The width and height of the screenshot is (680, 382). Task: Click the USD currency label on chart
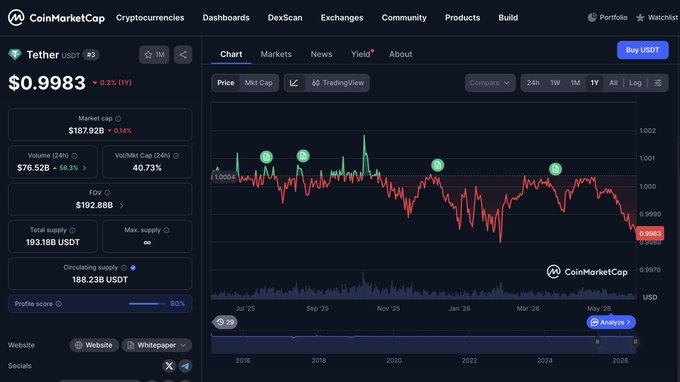(650, 297)
